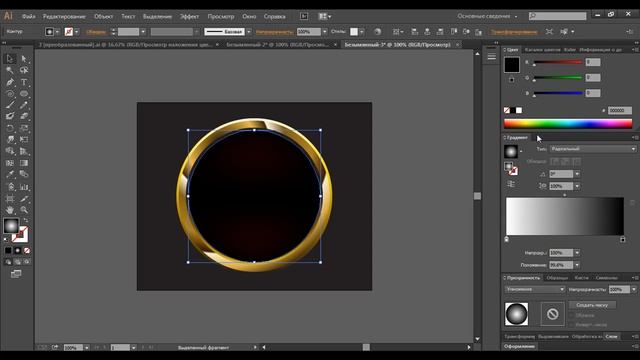Click the hex color value field
This screenshot has width=640, height=360.
click(620, 110)
